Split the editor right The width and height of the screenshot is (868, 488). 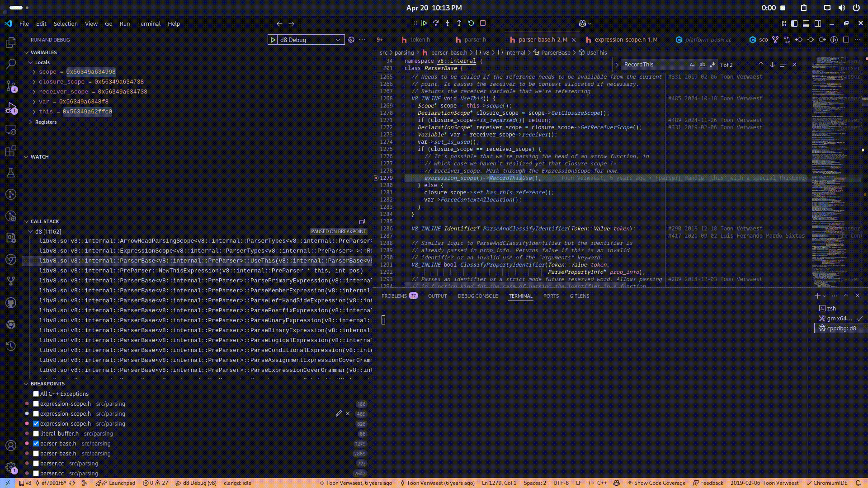pos(846,40)
